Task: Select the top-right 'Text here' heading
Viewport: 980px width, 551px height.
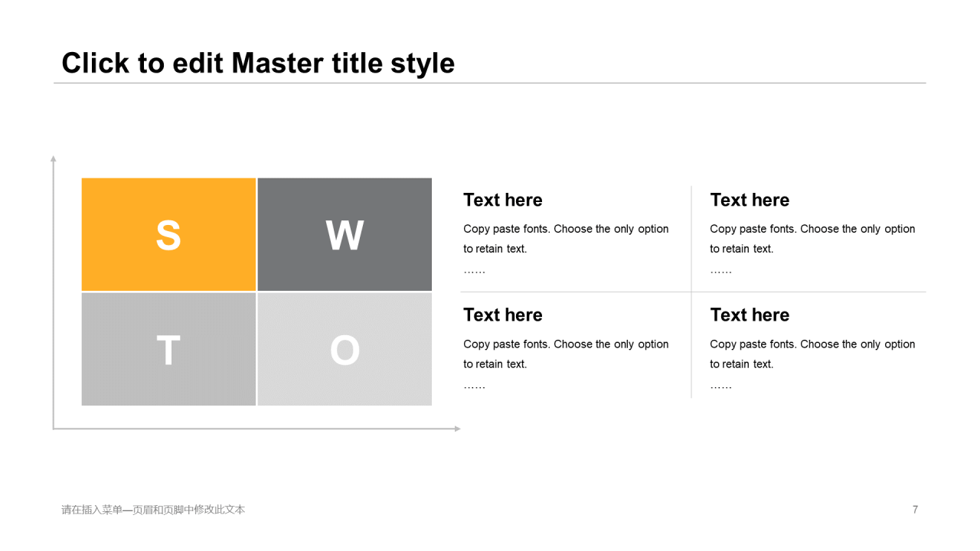Action: [x=750, y=200]
